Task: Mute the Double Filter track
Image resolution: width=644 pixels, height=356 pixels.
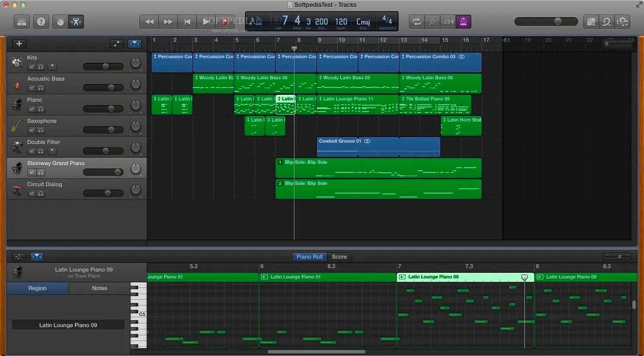Action: coord(31,151)
